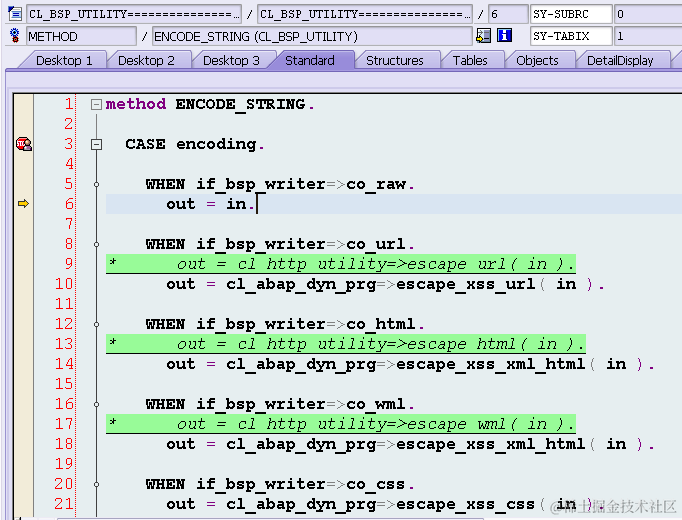The width and height of the screenshot is (682, 520).
Task: Click the program list icon beside CL_BSP_UTILITY field
Action: pyautogui.click(x=15, y=14)
